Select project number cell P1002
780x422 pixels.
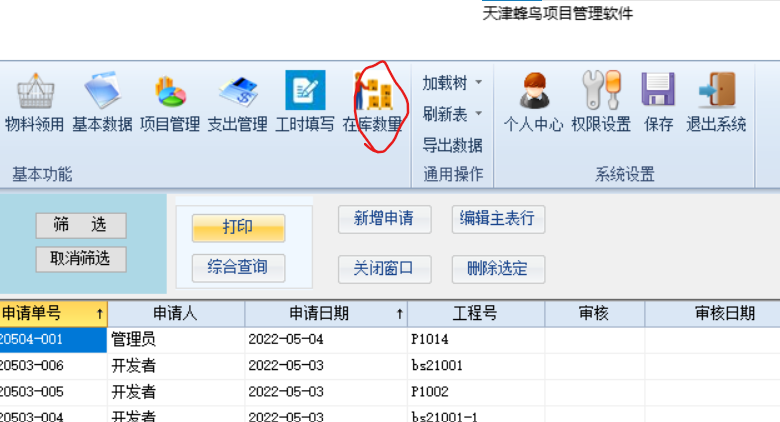pyautogui.click(x=476, y=392)
